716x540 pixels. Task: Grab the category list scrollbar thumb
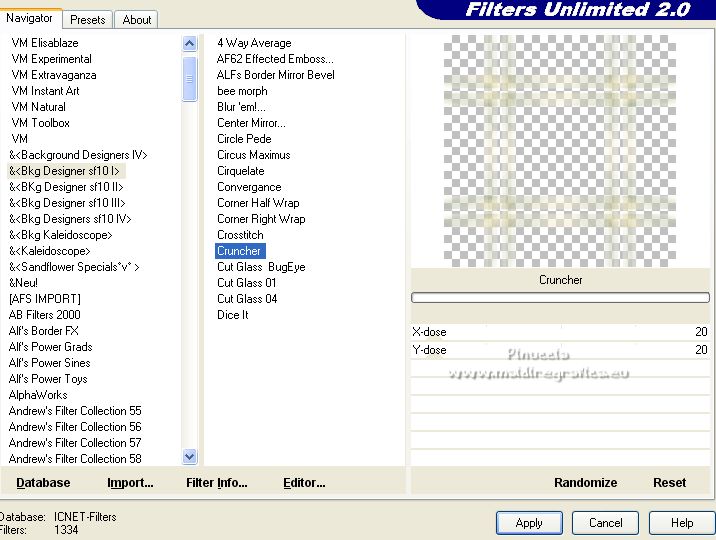tap(190, 79)
